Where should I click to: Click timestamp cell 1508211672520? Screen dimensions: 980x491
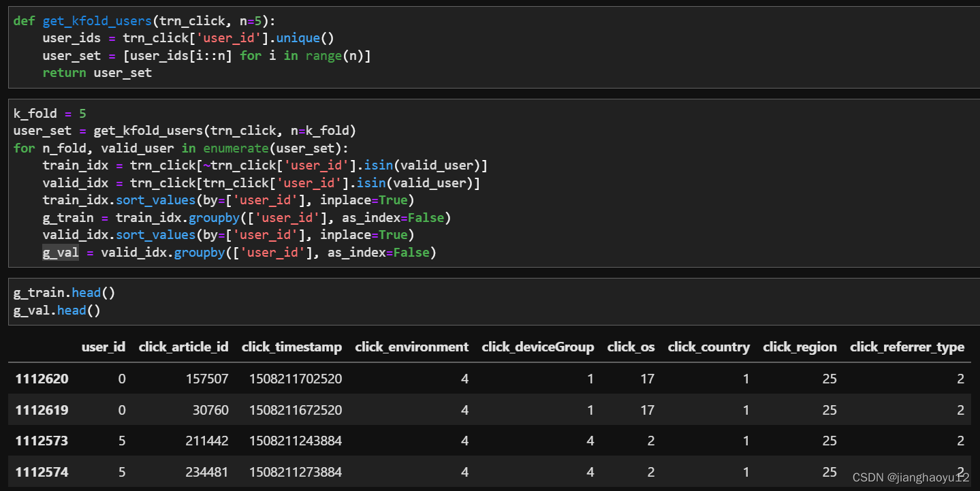click(296, 411)
